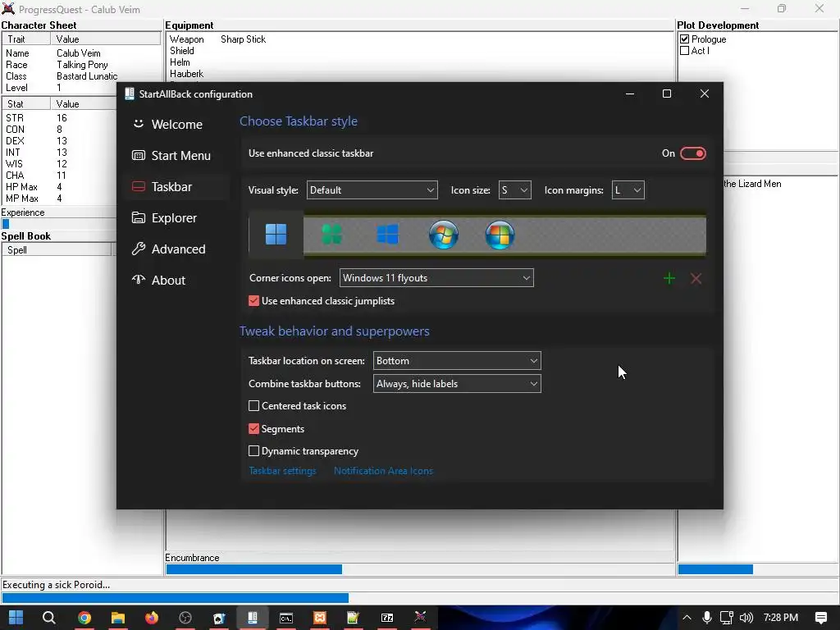Open network tray icon

(727, 618)
